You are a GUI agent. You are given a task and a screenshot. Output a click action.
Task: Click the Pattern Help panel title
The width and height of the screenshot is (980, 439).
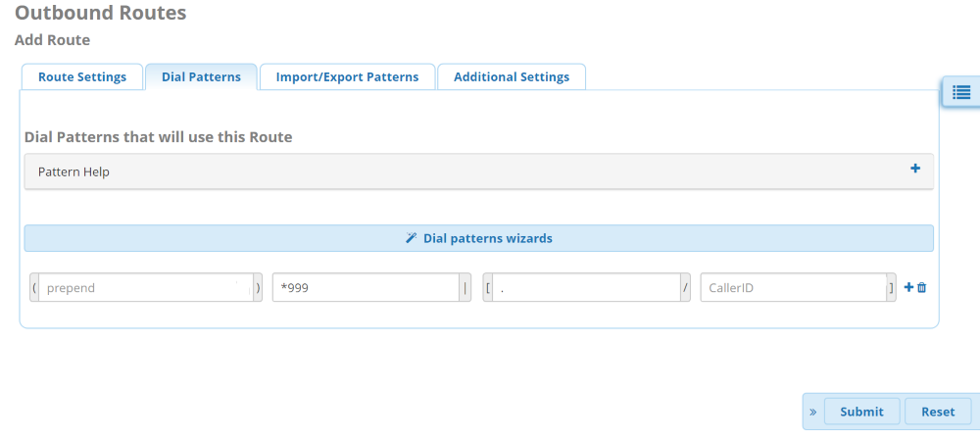(74, 171)
